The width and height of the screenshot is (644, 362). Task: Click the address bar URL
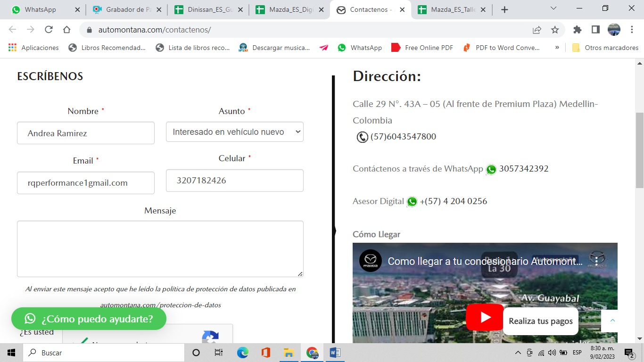[x=155, y=30]
